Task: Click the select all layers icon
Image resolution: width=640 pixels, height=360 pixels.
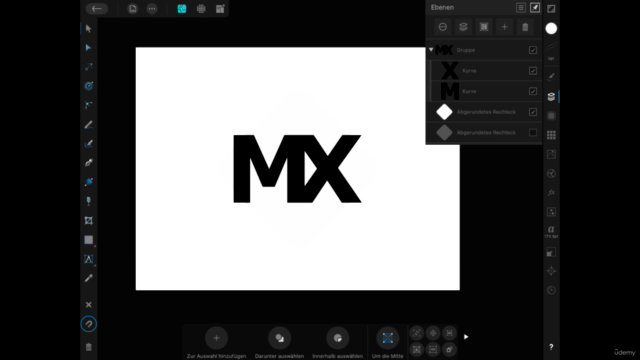Action: pyautogui.click(x=484, y=27)
